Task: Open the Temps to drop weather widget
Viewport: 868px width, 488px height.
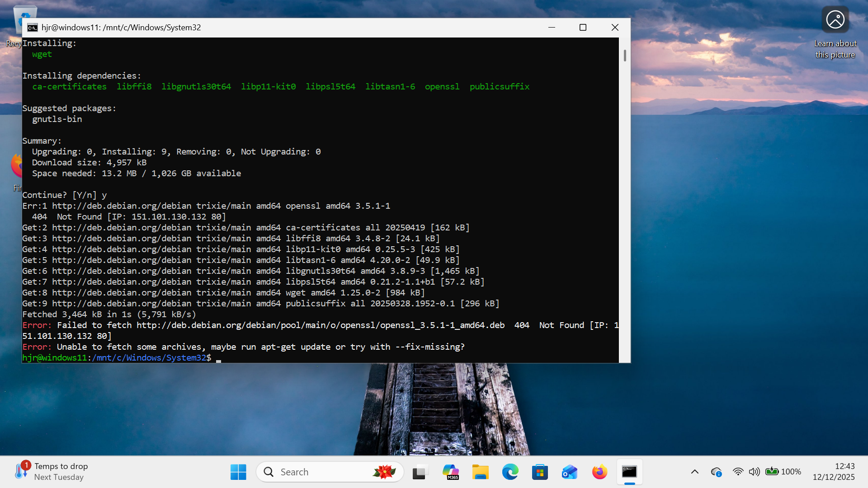Action: (x=51, y=472)
